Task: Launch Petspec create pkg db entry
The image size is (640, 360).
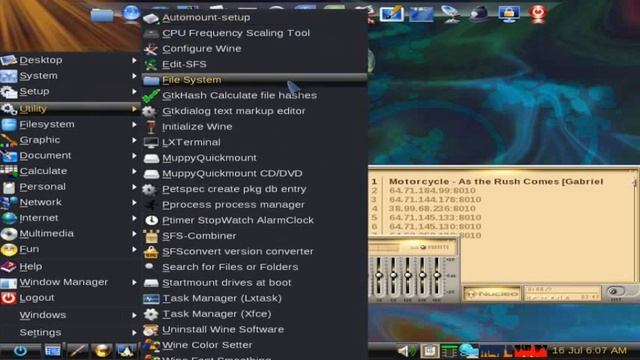Action: 254,189
